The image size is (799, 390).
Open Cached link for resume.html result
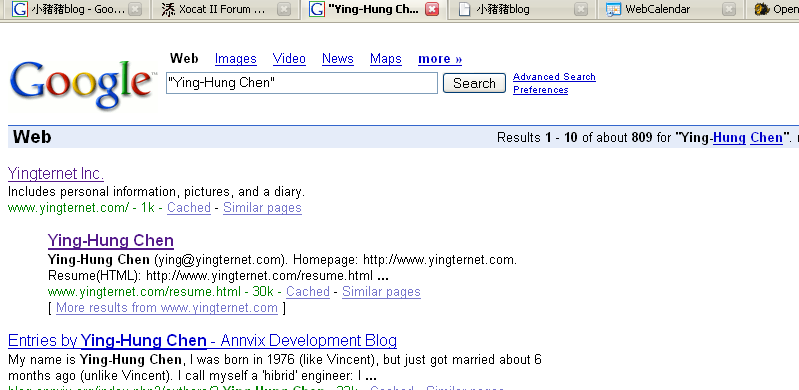(308, 292)
